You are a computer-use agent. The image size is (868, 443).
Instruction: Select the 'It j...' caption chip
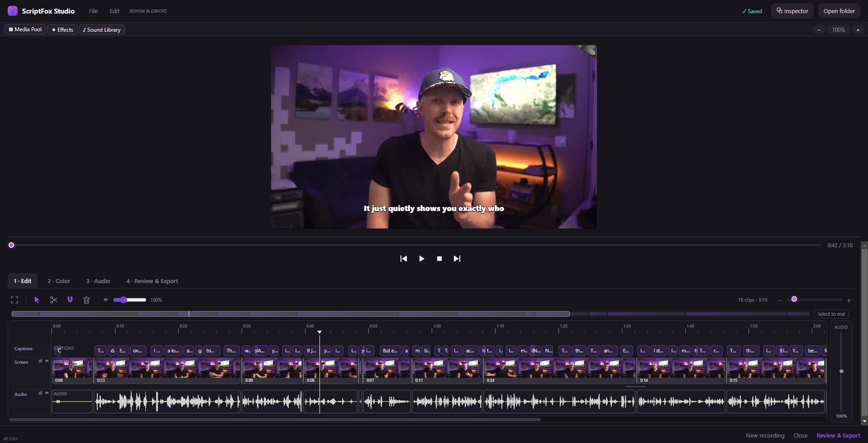pos(311,351)
